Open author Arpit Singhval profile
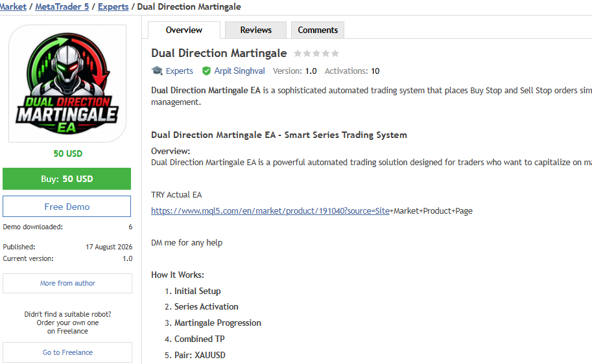This screenshot has height=364, width=592. pyautogui.click(x=239, y=71)
